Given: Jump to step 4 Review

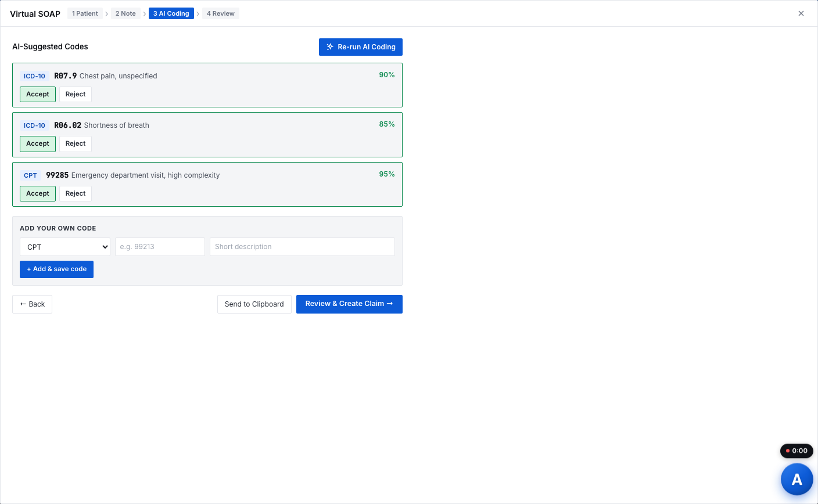Looking at the screenshot, I should click(221, 13).
